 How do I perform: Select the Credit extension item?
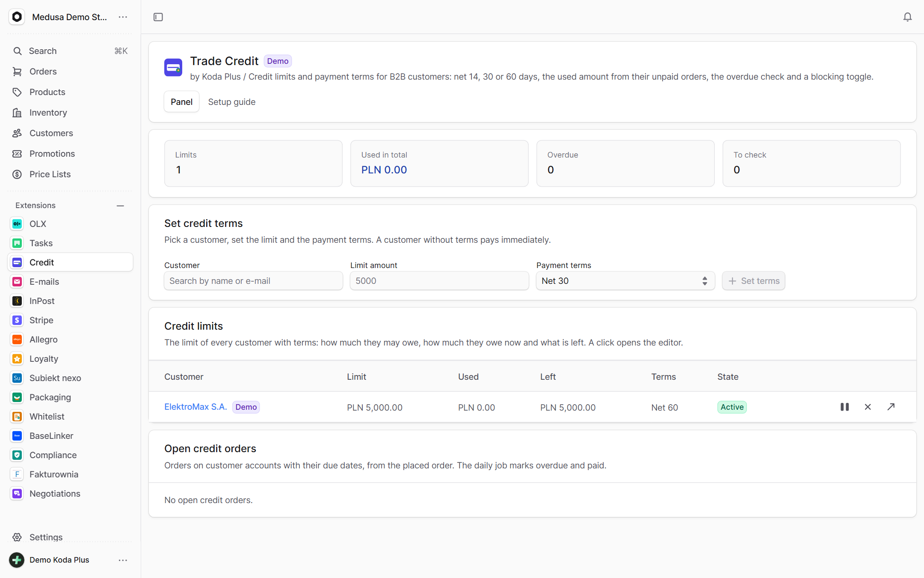(x=71, y=262)
